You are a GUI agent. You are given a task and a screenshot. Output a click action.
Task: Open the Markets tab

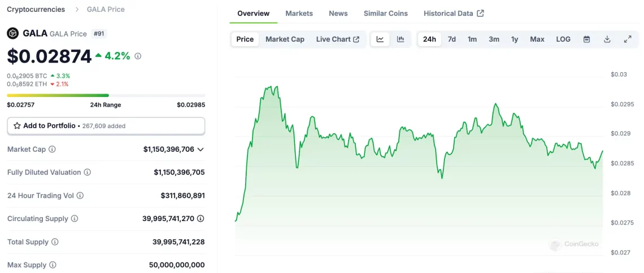[299, 13]
